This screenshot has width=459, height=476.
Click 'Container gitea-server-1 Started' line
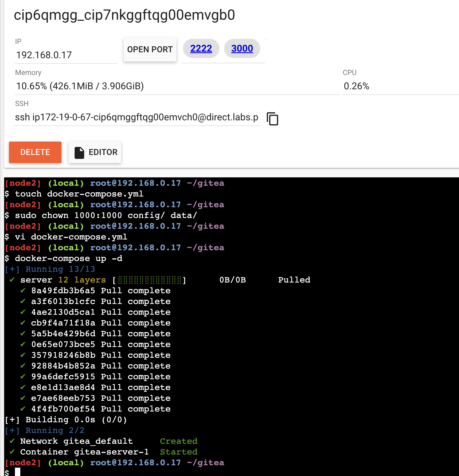pyautogui.click(x=103, y=452)
